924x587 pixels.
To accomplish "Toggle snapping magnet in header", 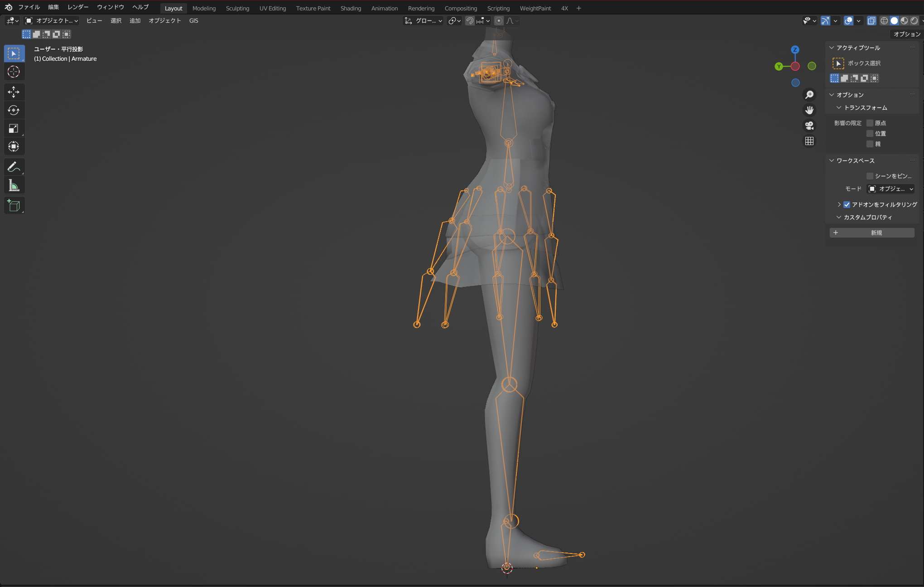I will [470, 20].
